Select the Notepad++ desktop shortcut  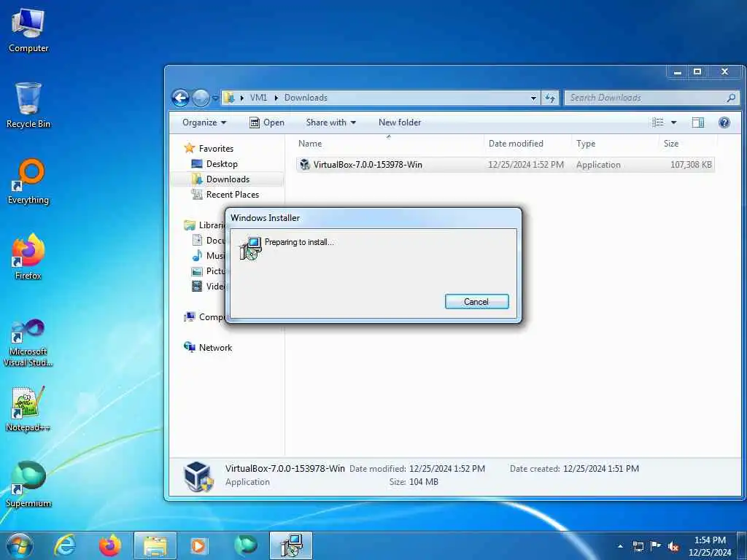(28, 408)
